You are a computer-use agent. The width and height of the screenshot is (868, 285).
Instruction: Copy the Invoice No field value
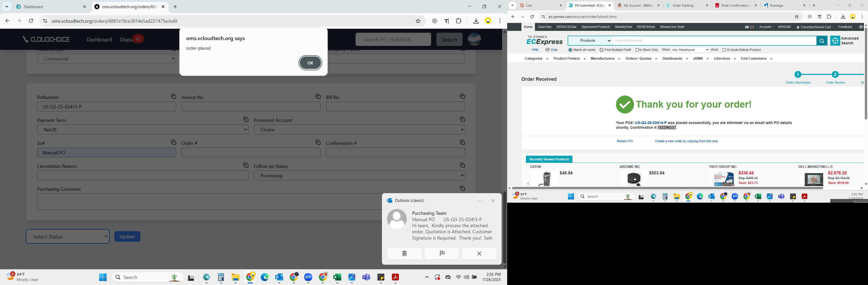click(318, 97)
